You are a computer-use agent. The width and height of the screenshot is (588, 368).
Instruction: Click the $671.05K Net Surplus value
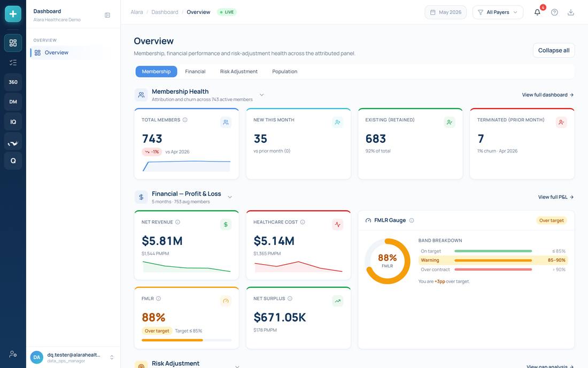tap(280, 317)
